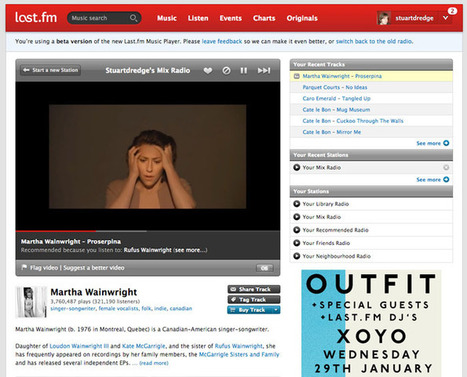Click Suggest a better video
The height and width of the screenshot is (377, 467).
point(94,268)
